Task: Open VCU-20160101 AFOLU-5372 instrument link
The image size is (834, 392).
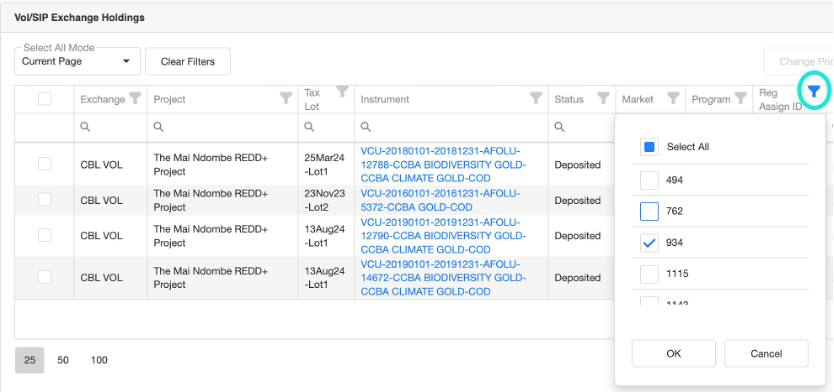Action: click(x=440, y=200)
